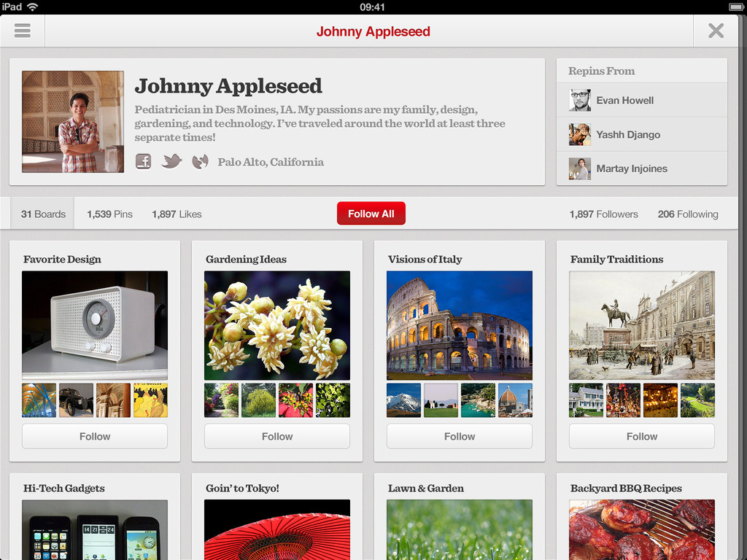The width and height of the screenshot is (747, 560).
Task: Open the round green shrub thumbnail
Action: point(259,400)
